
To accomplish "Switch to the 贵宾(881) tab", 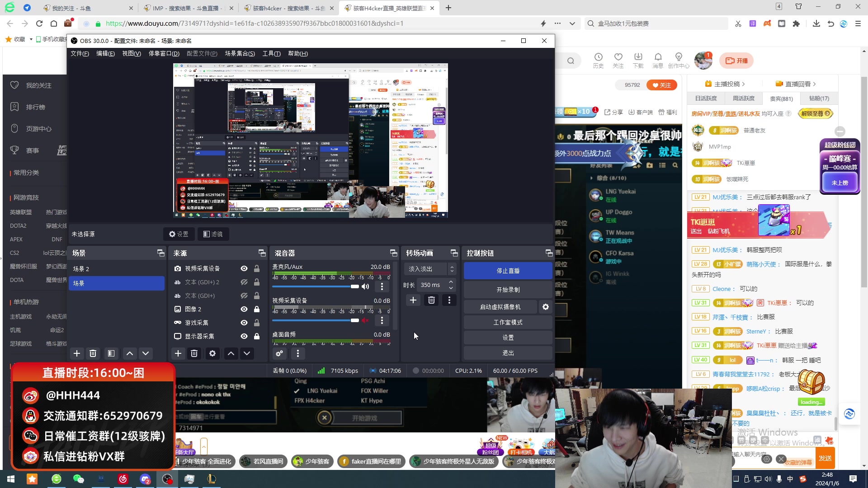I will pos(782,99).
